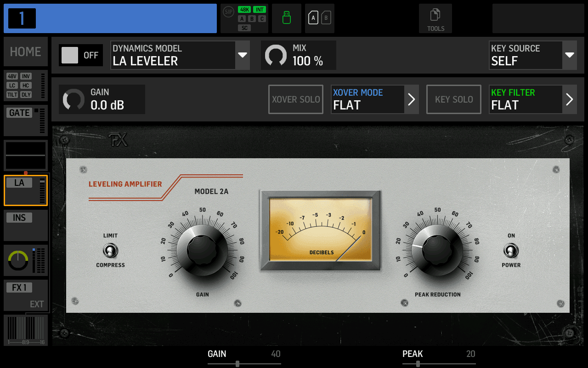Open the channel overview meters at bottom left

(x=26, y=330)
